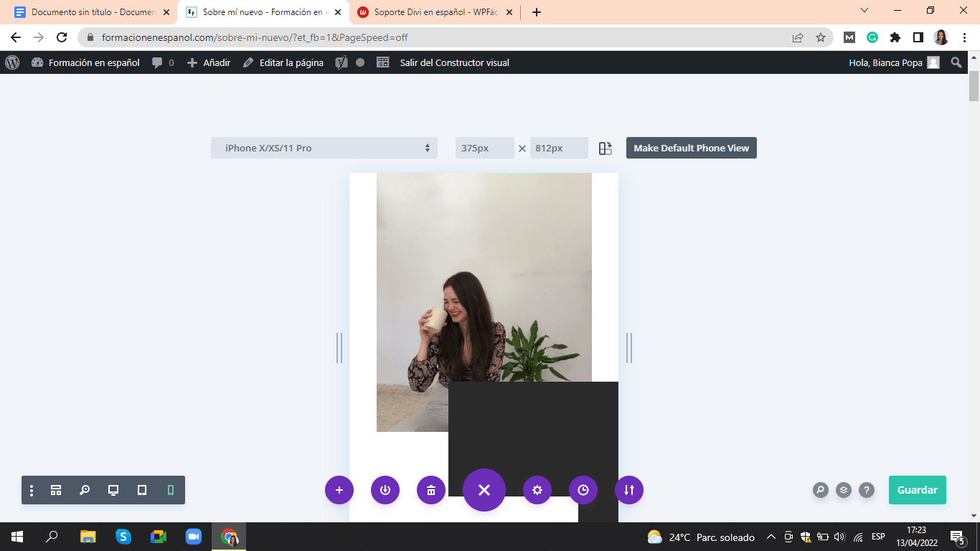Click Guardar save button

[x=918, y=490]
